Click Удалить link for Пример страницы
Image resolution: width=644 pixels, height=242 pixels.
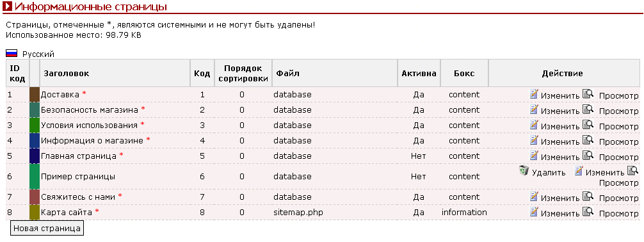[x=549, y=173]
